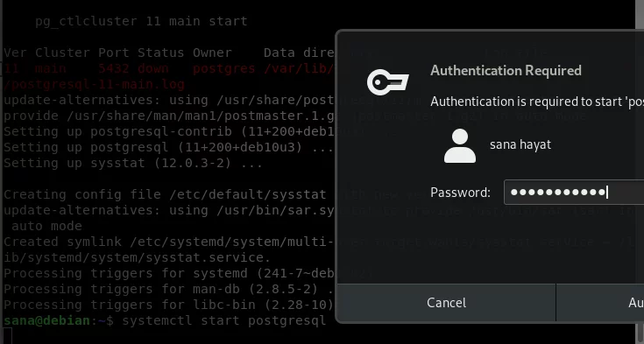Click the 'Setting up sysstat (12.0.3-2)' line
This screenshot has height=344, width=644.
point(132,163)
